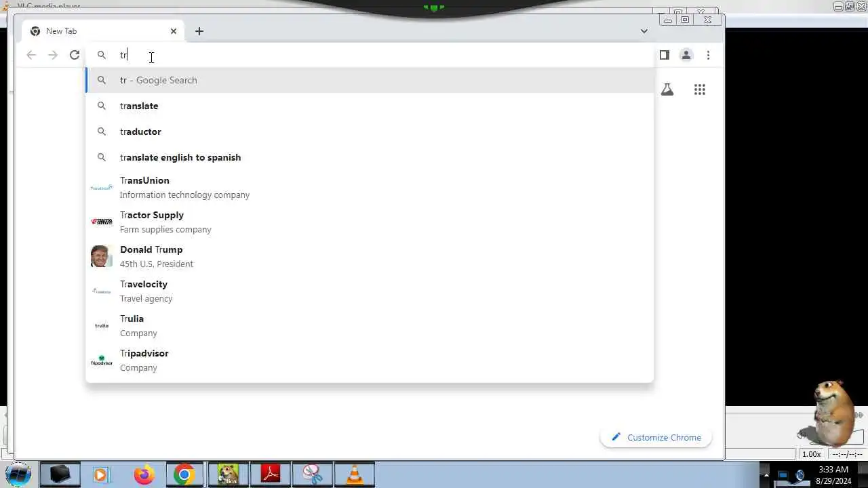
Task: Open Chrome's three-dot menu
Action: pos(708,55)
